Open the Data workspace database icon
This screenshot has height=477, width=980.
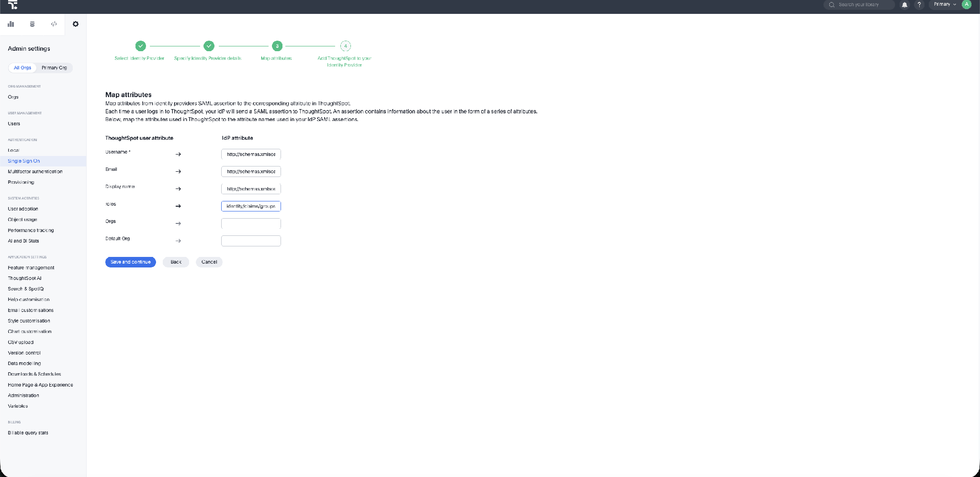pyautogui.click(x=32, y=24)
